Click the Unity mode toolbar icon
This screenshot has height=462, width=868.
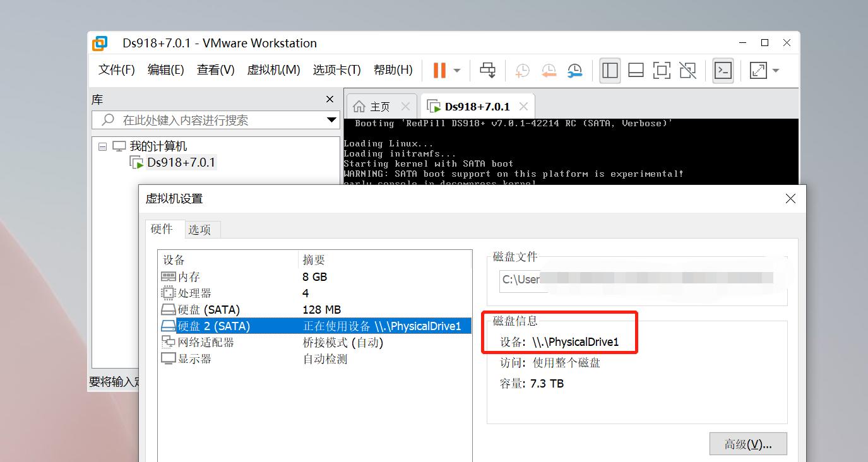tap(687, 70)
